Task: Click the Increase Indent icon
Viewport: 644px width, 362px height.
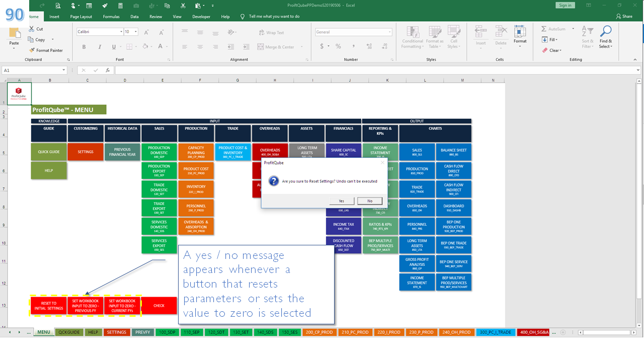Action: (246, 47)
